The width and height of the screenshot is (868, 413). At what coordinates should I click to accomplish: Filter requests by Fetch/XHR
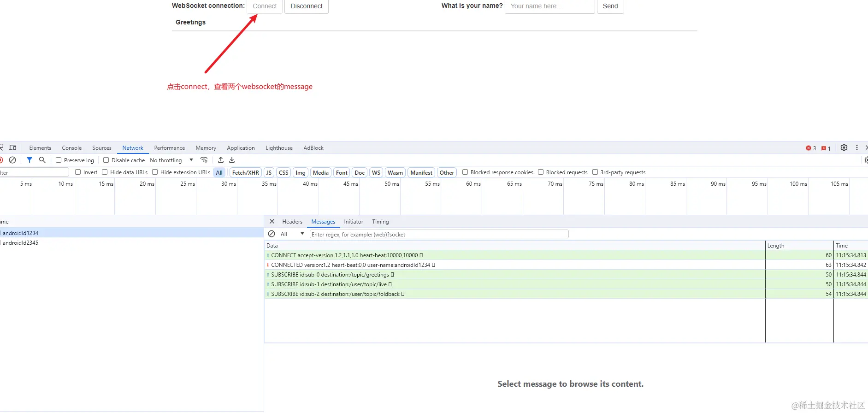tap(246, 172)
